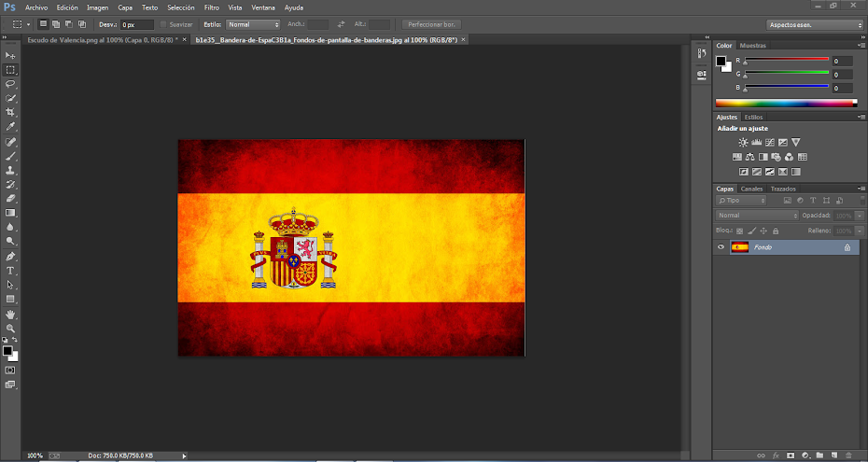Open the Archivo menu
The image size is (868, 462).
pos(36,7)
